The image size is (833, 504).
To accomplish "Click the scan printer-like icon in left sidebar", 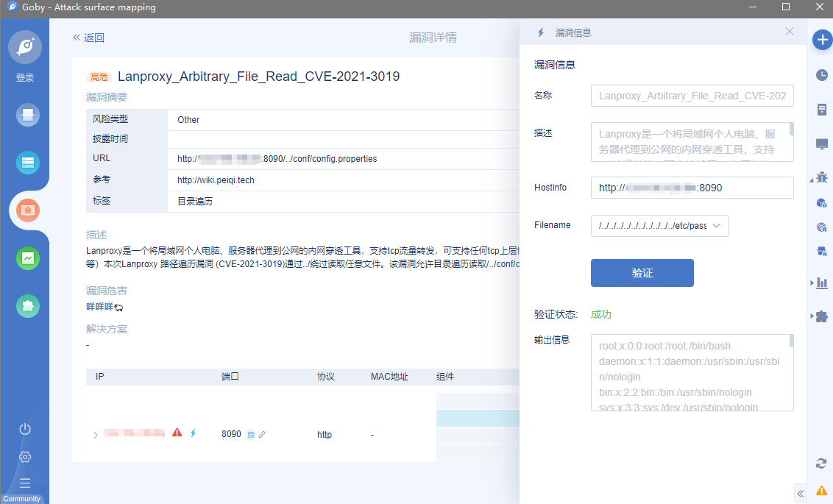I will [28, 115].
